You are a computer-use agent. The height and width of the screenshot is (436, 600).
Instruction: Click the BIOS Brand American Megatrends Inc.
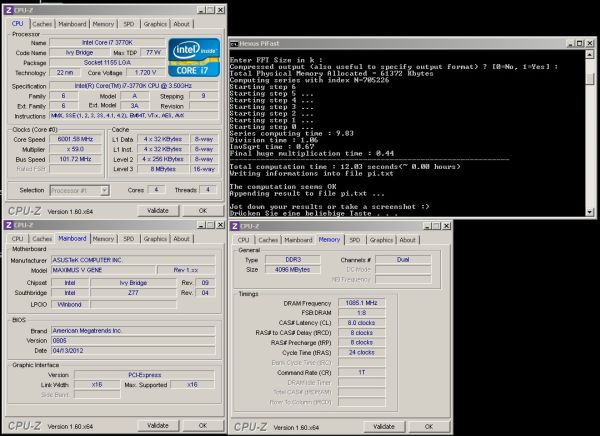(x=133, y=330)
